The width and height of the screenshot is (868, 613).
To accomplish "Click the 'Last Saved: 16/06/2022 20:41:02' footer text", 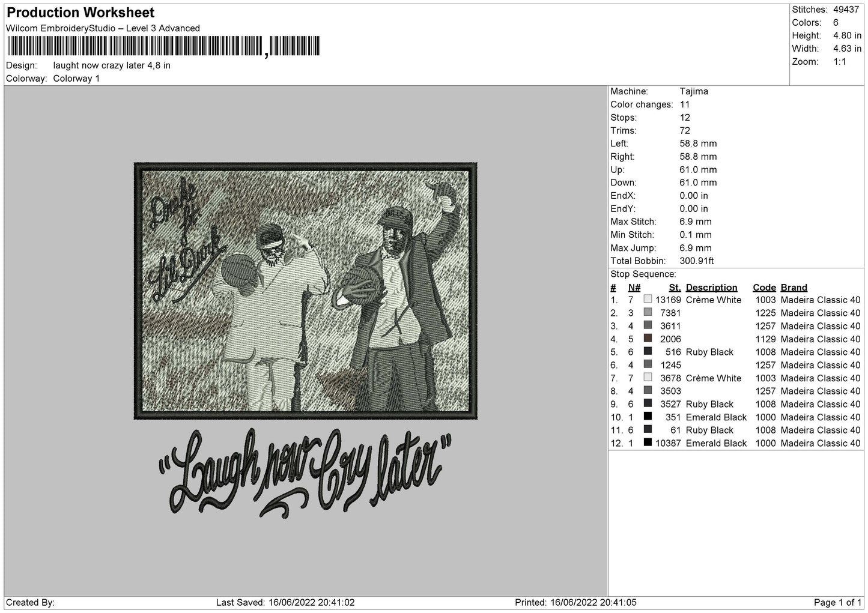I will (x=285, y=602).
